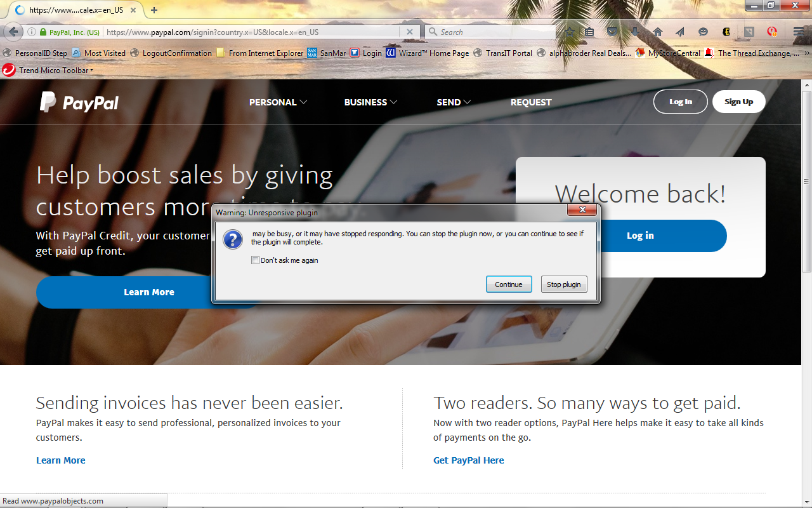Screen dimensions: 812x508
Task: Expand the Trend Micro Toolbar dropdown arrow
Action: click(x=91, y=70)
